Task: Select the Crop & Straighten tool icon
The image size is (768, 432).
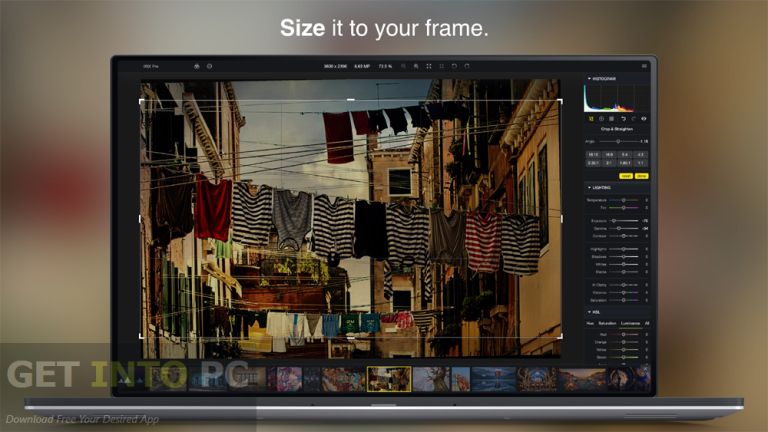Action: tap(591, 119)
